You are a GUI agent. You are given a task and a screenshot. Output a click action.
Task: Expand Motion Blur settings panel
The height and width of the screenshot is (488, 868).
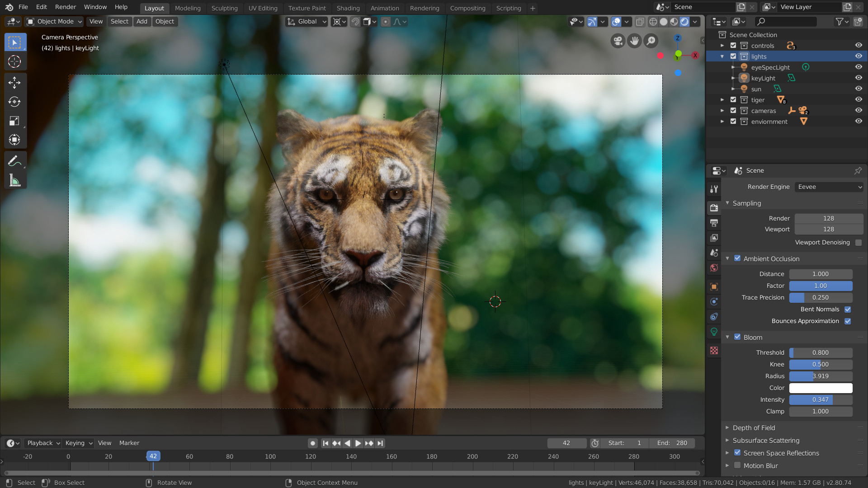[728, 465]
